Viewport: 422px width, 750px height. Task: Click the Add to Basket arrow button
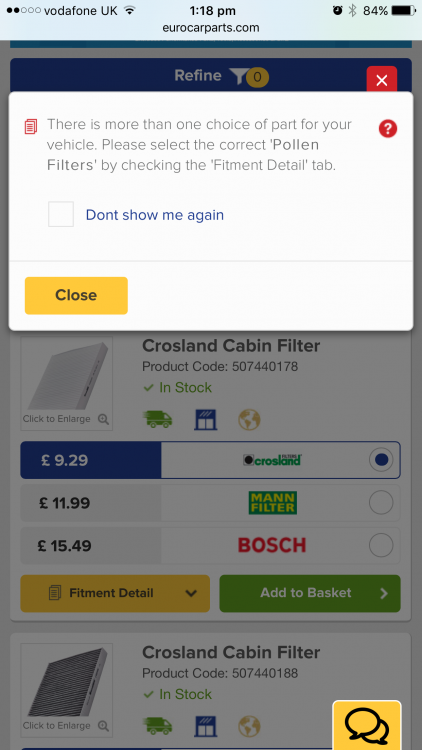[310, 593]
